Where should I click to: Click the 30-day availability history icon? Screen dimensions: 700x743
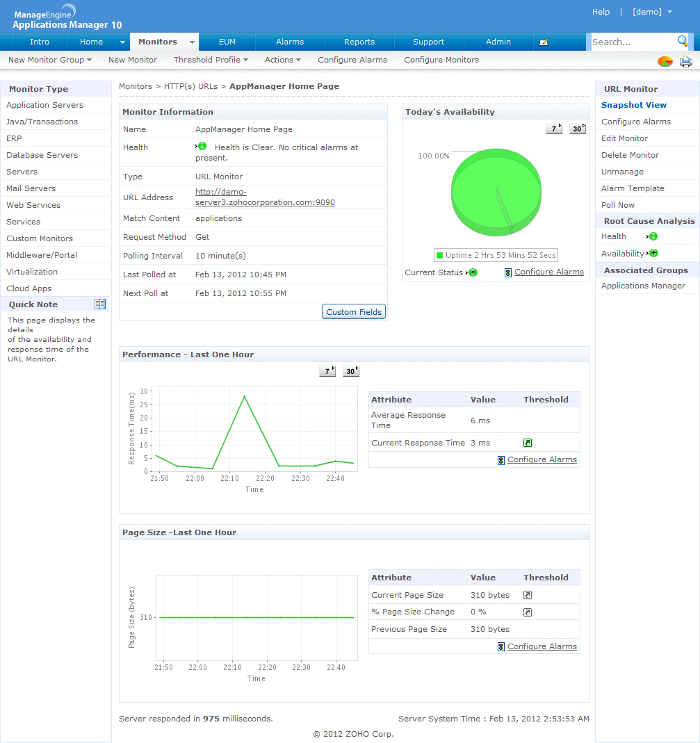578,129
